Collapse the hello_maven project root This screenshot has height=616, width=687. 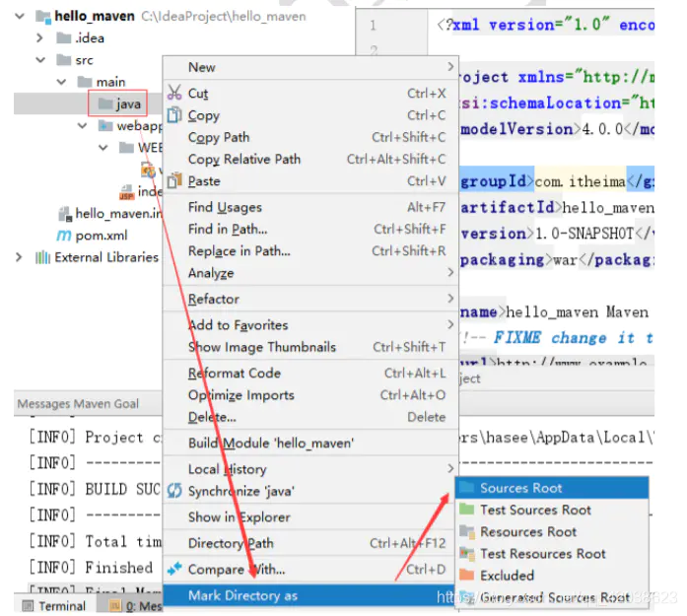[20, 17]
